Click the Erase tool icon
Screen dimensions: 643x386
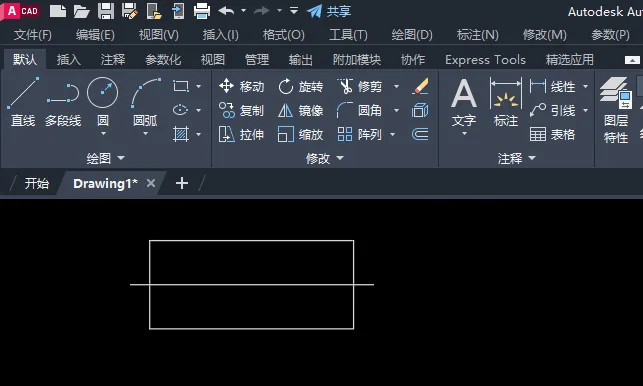tap(420, 87)
